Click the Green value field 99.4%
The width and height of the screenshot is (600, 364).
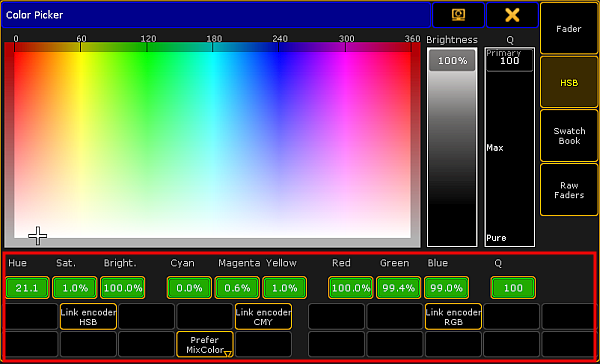click(398, 288)
